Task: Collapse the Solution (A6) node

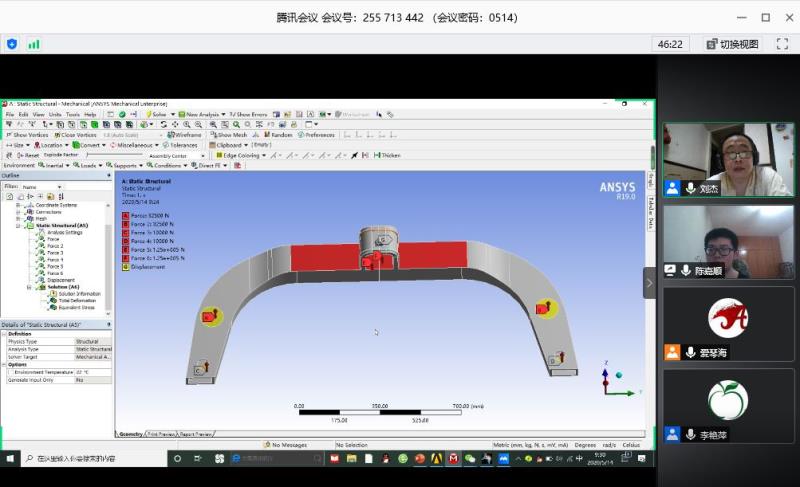Action: tap(29, 287)
